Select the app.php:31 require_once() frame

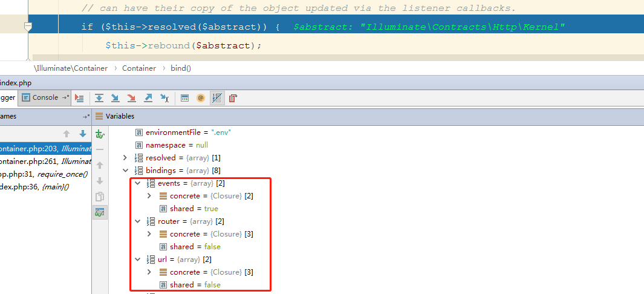coord(45,174)
